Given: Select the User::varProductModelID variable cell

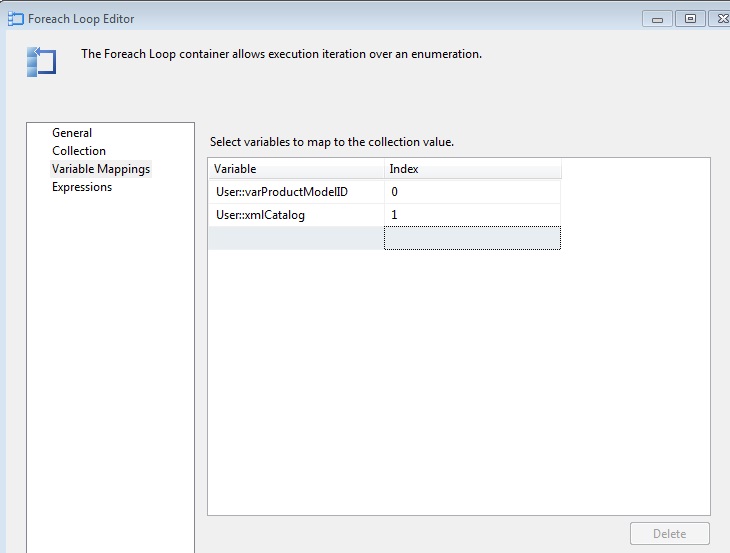Looking at the screenshot, I should [x=296, y=191].
